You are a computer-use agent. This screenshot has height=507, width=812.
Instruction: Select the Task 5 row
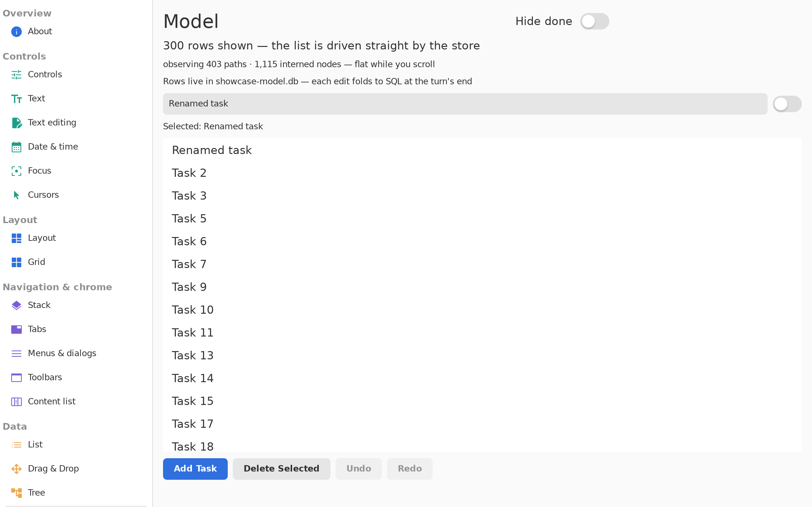482,219
